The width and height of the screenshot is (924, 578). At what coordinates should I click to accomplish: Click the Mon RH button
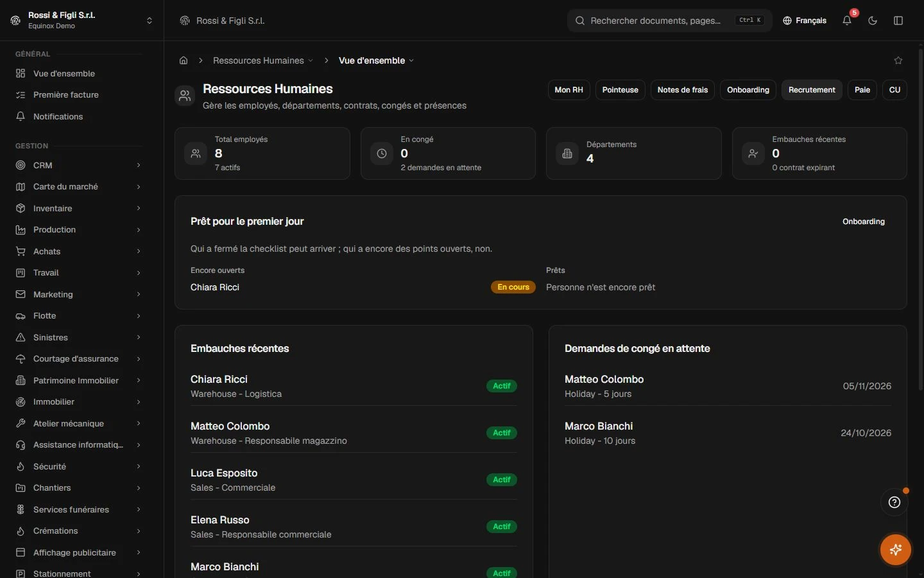pos(569,90)
